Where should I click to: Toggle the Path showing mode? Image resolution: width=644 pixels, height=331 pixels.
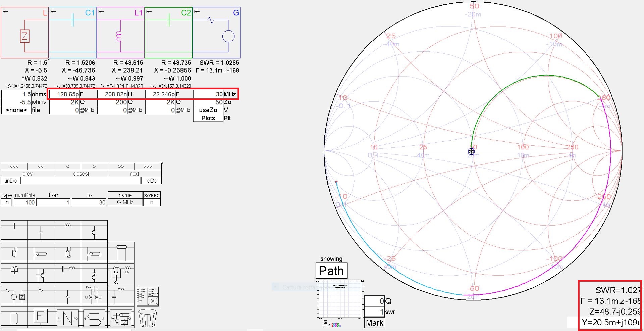pyautogui.click(x=331, y=271)
